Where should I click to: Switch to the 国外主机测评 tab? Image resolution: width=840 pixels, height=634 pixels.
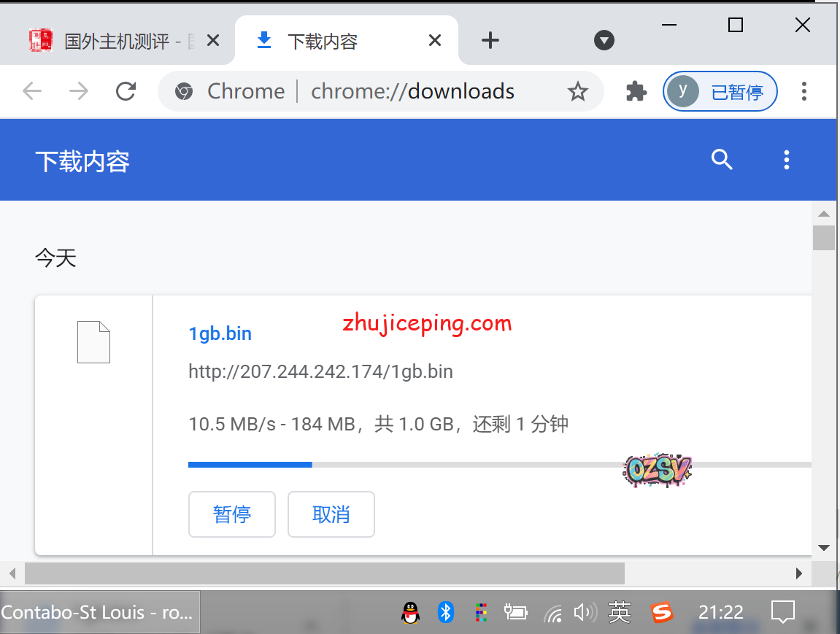click(117, 41)
